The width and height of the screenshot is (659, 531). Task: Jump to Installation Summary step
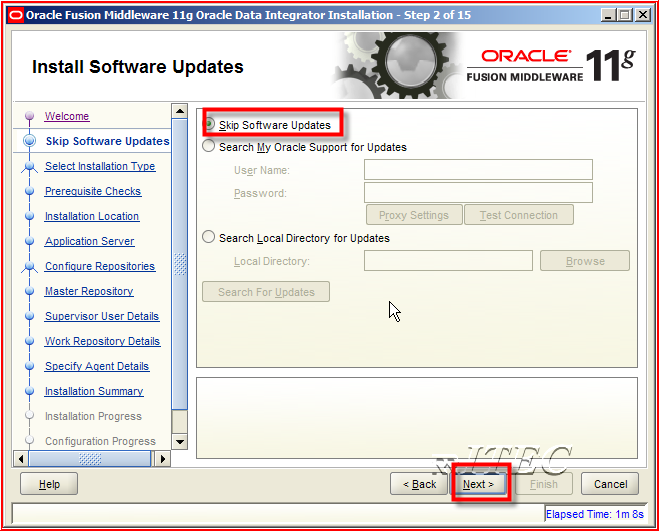click(94, 391)
